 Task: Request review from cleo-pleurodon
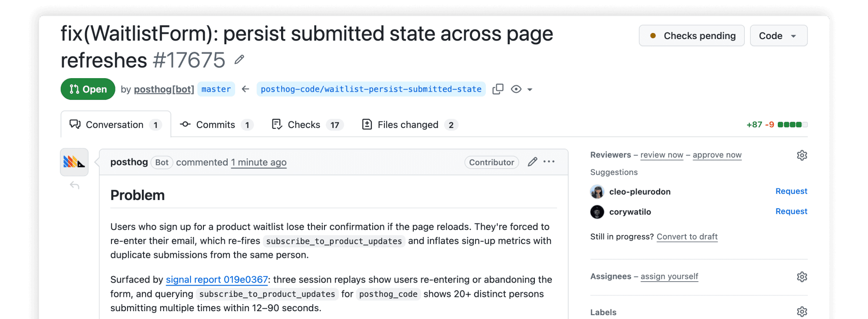click(x=791, y=191)
